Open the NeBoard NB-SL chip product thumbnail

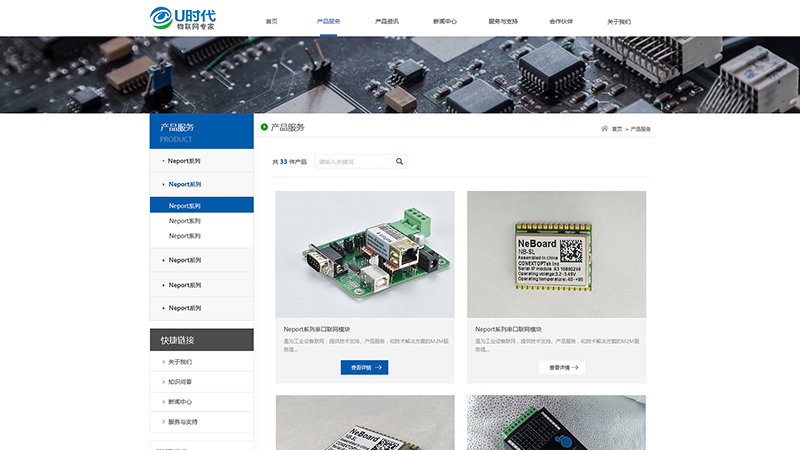(556, 255)
